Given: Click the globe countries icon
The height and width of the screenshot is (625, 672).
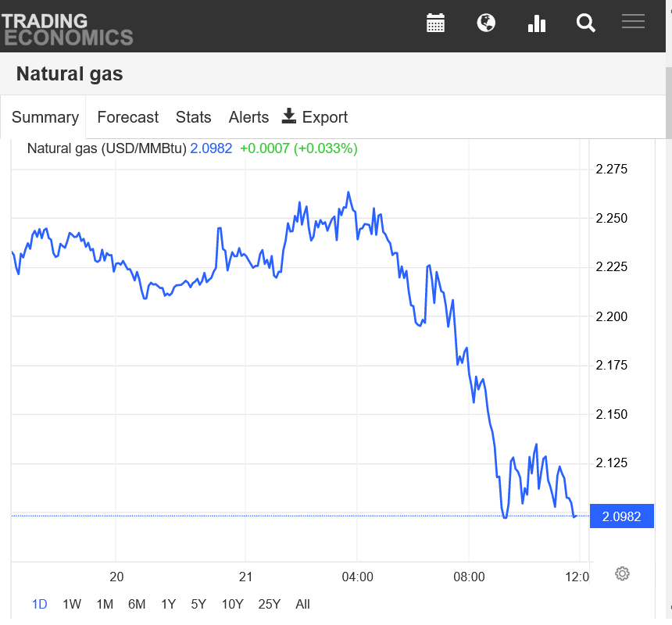Looking at the screenshot, I should pyautogui.click(x=486, y=23).
